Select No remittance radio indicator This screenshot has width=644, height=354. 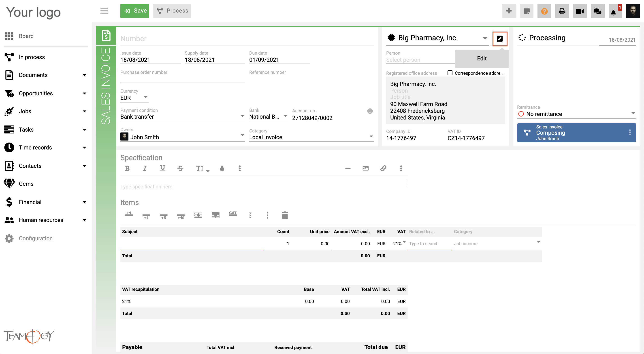[x=521, y=114]
